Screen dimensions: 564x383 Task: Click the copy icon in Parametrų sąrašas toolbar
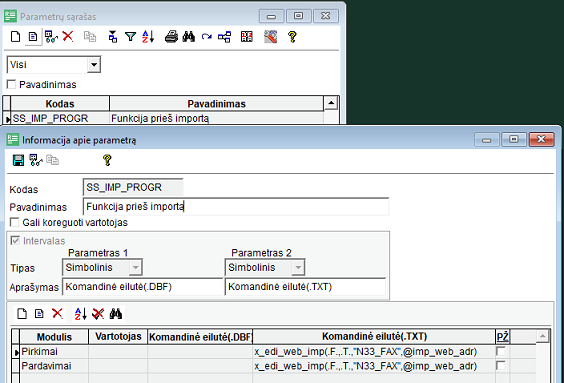coord(90,37)
